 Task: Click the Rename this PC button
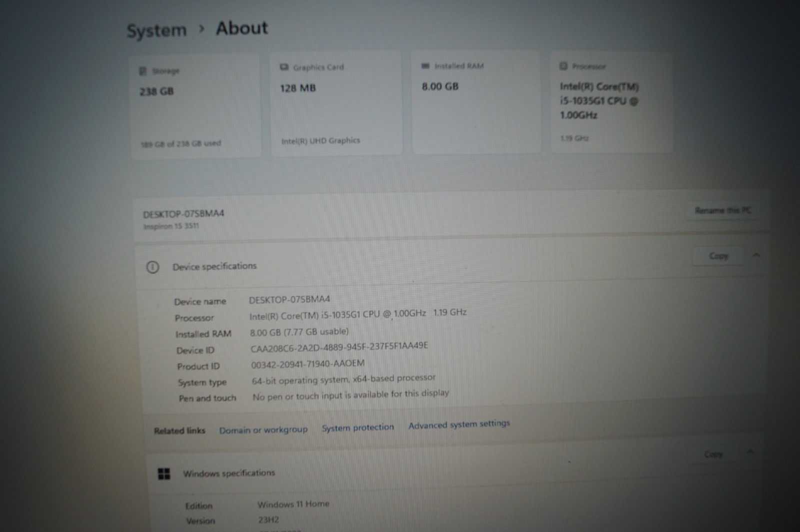point(722,210)
